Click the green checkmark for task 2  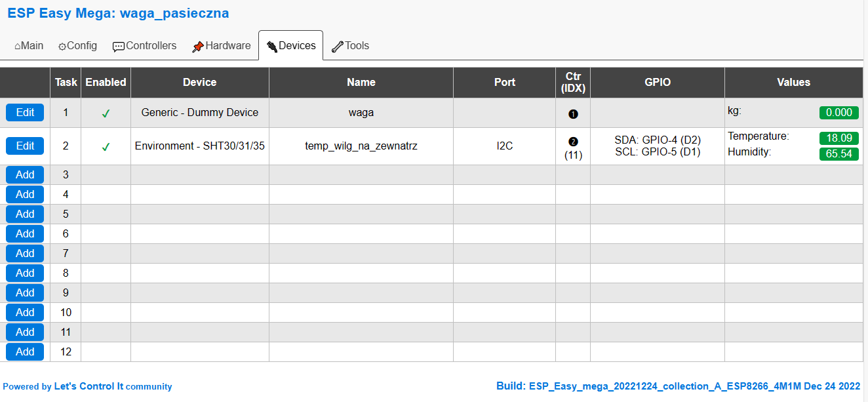pyautogui.click(x=106, y=147)
